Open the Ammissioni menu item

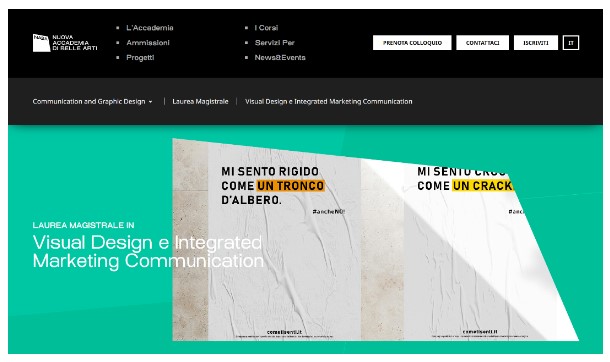point(148,43)
